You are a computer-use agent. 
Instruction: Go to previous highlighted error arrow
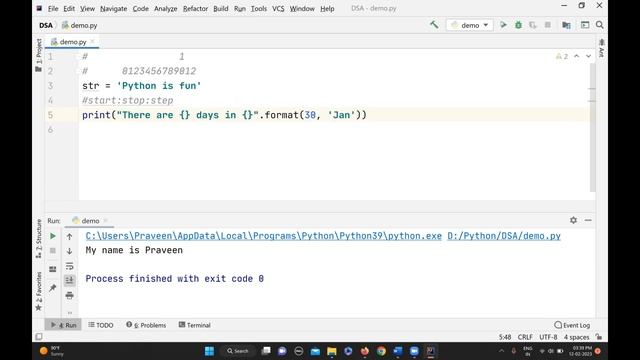click(x=576, y=56)
